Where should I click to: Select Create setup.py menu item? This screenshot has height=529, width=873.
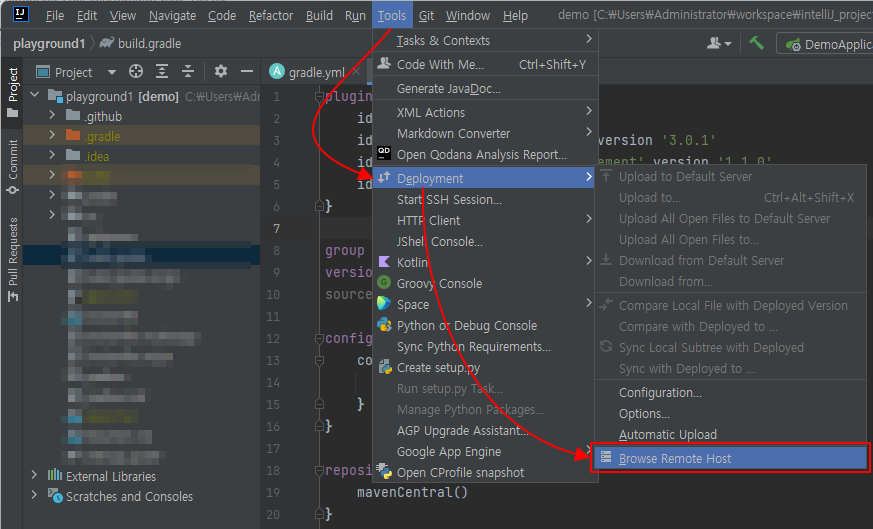(485, 368)
